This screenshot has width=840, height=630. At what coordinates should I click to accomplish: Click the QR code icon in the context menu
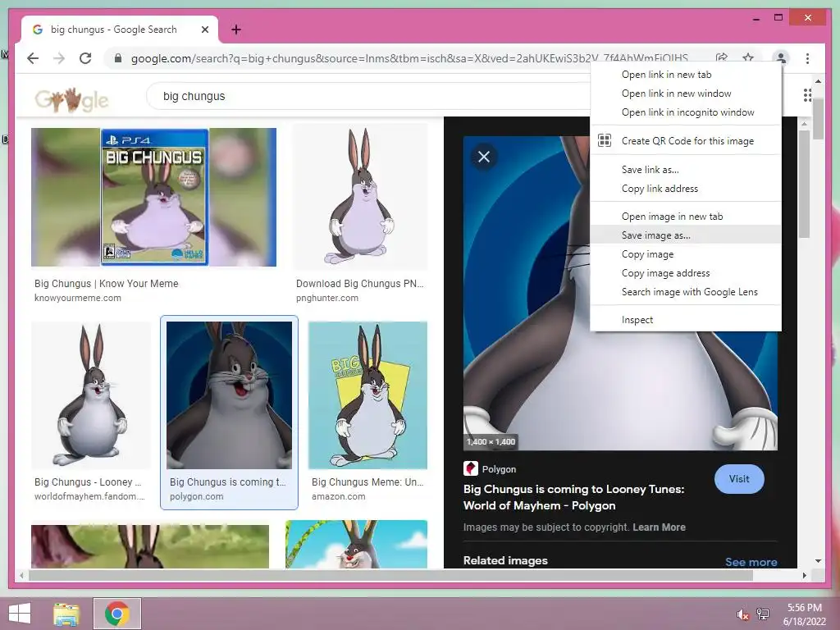[x=605, y=140]
